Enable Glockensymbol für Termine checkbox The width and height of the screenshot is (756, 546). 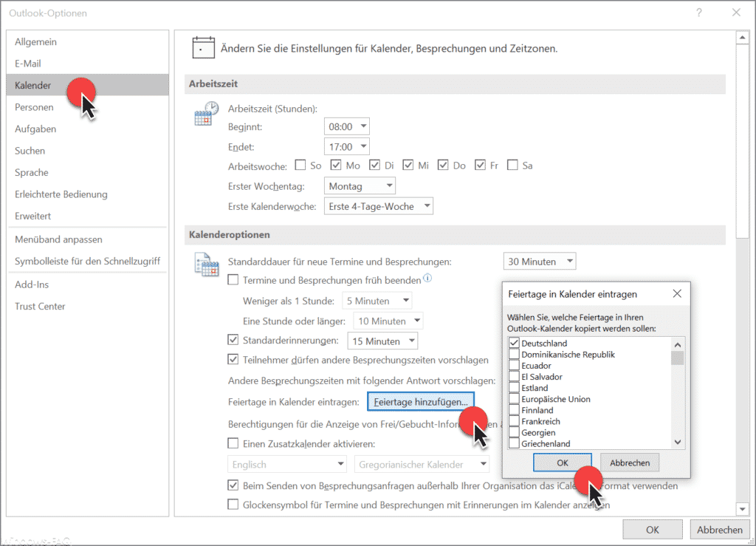pos(233,505)
